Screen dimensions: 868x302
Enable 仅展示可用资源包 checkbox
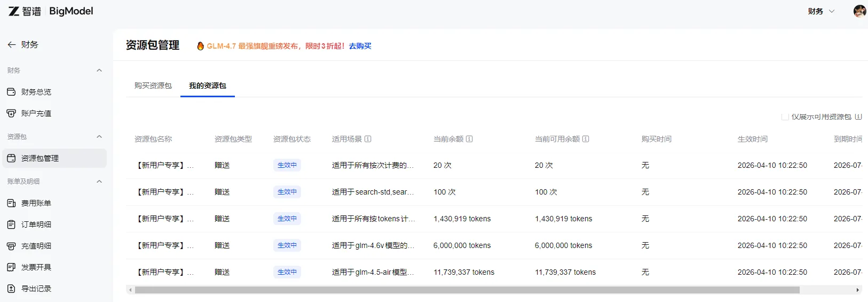pos(785,117)
